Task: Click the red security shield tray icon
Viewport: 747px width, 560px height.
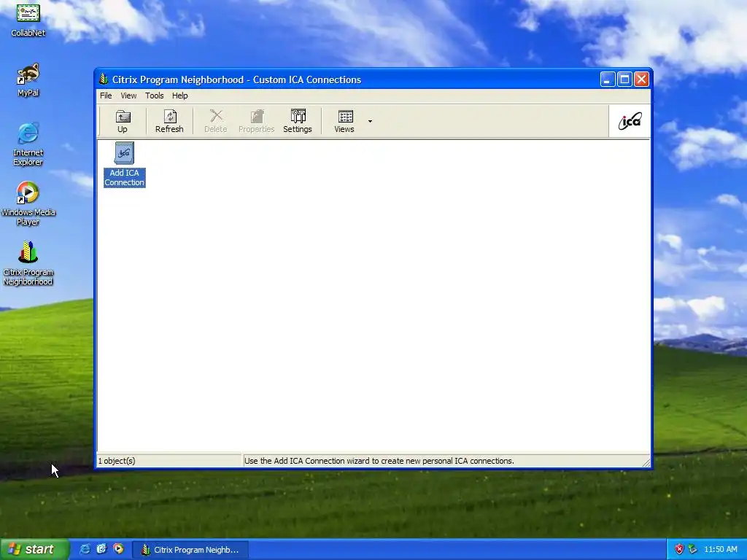Action: coord(679,549)
